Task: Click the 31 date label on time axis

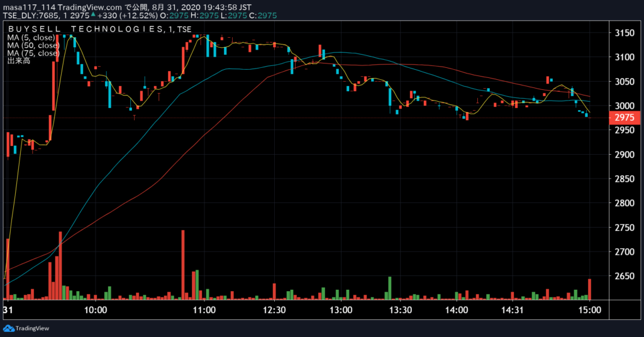Action: [x=8, y=310]
